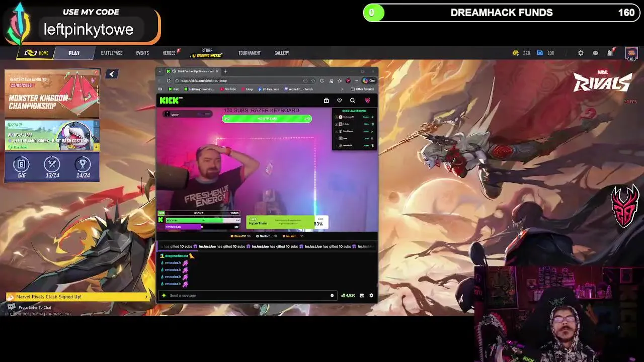Image resolution: width=644 pixels, height=362 pixels.
Task: Open the Tournament section
Action: 249,53
